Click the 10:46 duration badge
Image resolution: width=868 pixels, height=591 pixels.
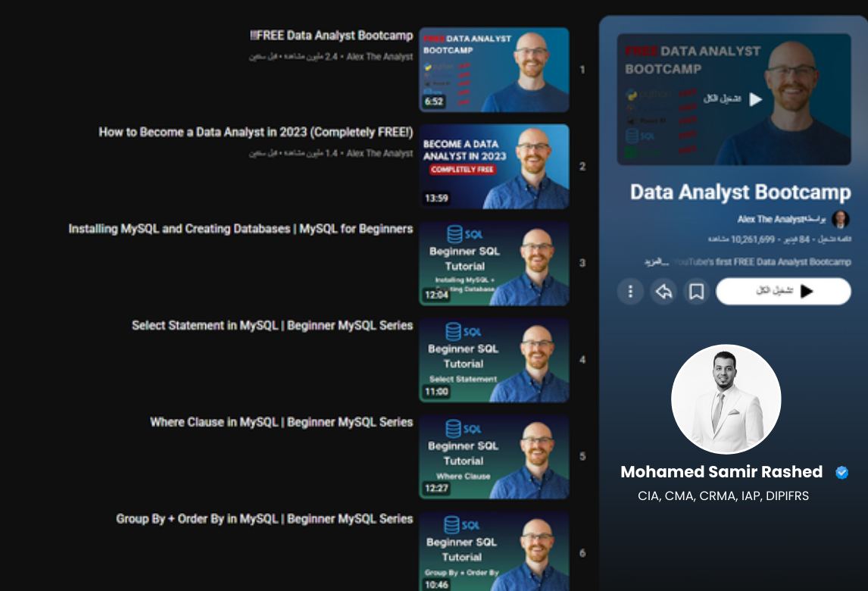click(x=437, y=585)
